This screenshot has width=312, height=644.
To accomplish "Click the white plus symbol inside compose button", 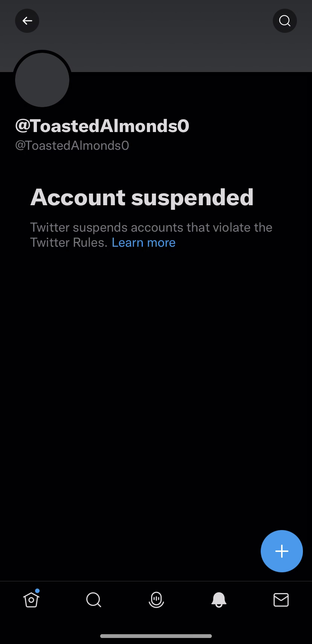I will click(x=282, y=551).
